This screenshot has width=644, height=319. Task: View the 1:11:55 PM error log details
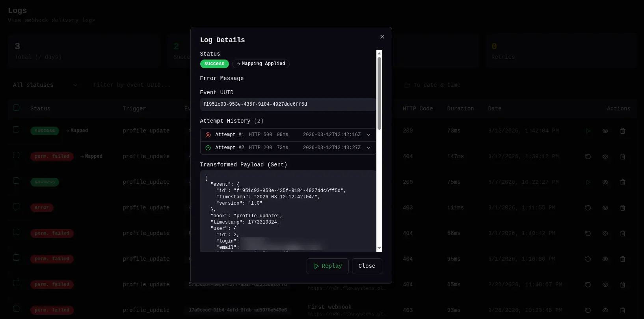click(605, 208)
